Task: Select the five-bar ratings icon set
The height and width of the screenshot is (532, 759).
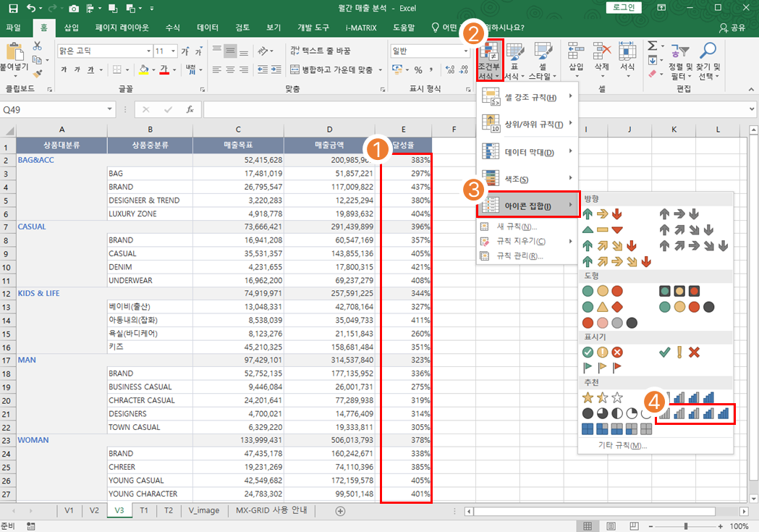Action: (x=695, y=413)
